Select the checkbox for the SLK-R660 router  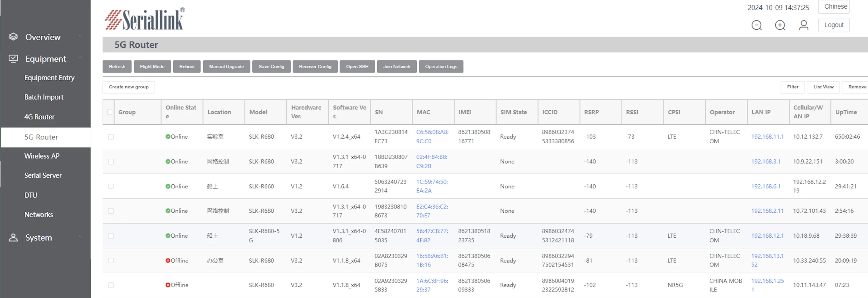[x=111, y=186]
